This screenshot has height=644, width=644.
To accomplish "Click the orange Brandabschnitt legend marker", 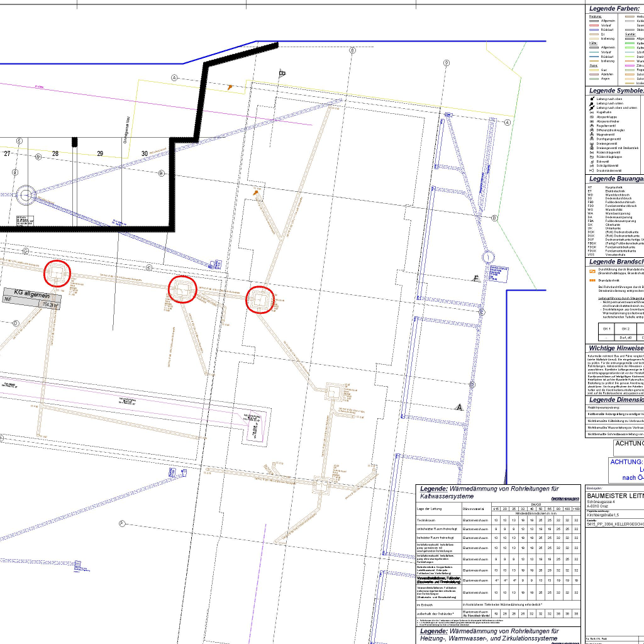I will [592, 280].
